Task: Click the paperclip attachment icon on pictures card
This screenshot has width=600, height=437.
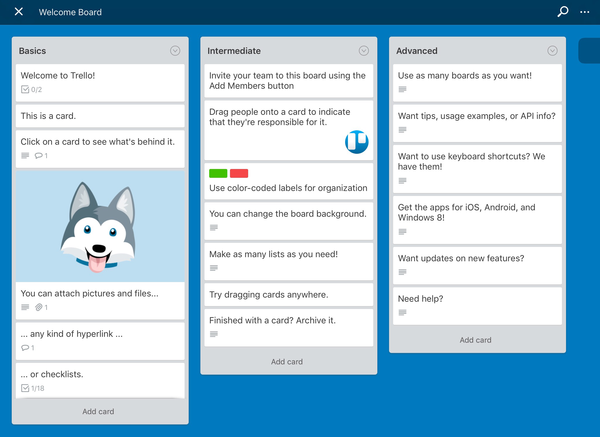Action: pos(38,307)
